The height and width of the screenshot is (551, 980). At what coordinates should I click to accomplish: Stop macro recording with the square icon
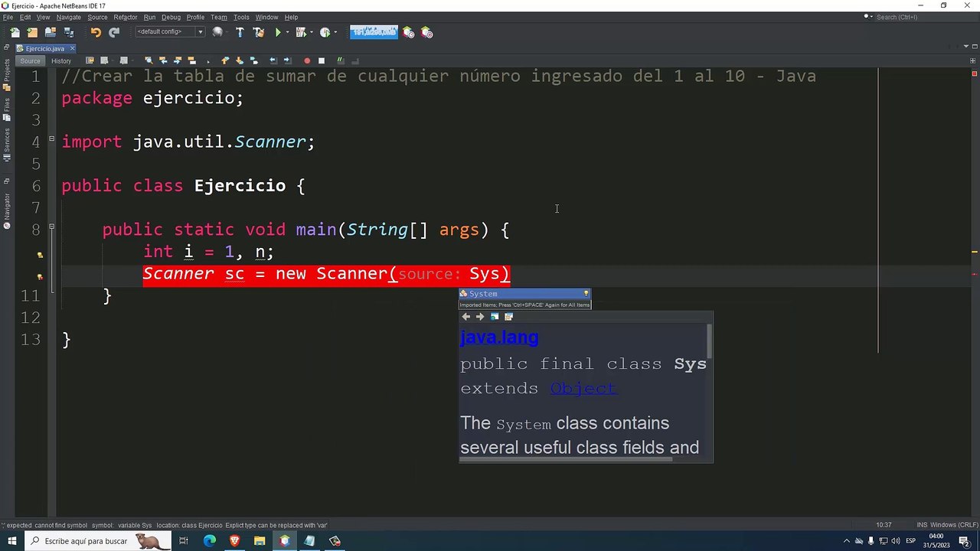pyautogui.click(x=322, y=60)
